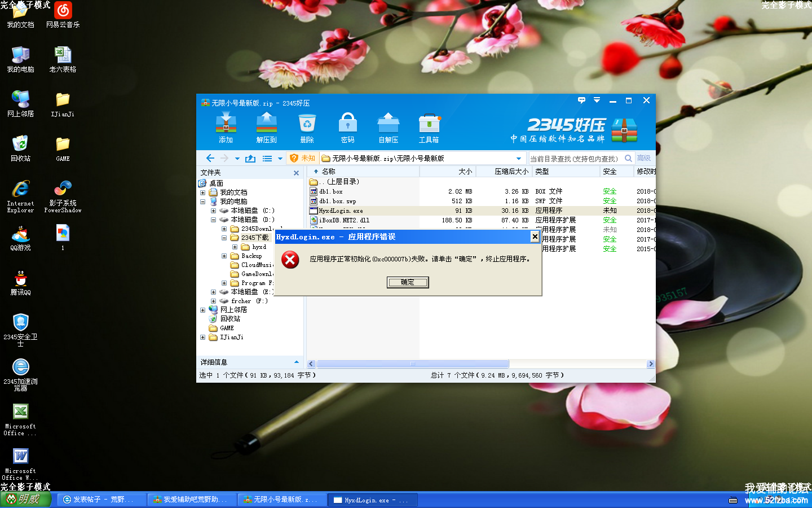Click the list view mode icon
Screen dimensions: 812x508
pos(267,159)
